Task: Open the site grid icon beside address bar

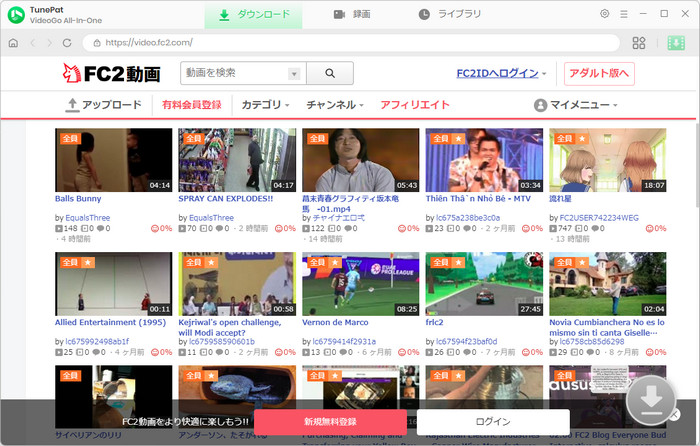Action: click(639, 43)
